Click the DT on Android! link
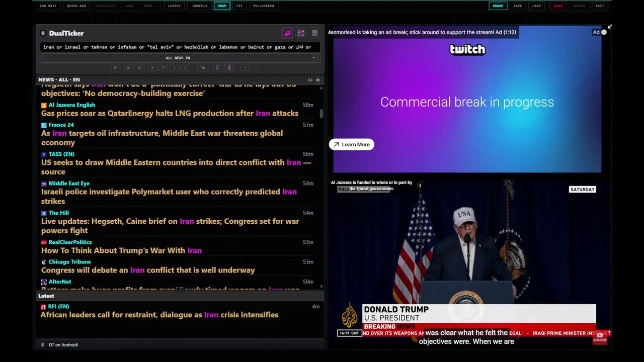This screenshot has height=362, width=644. click(63, 345)
